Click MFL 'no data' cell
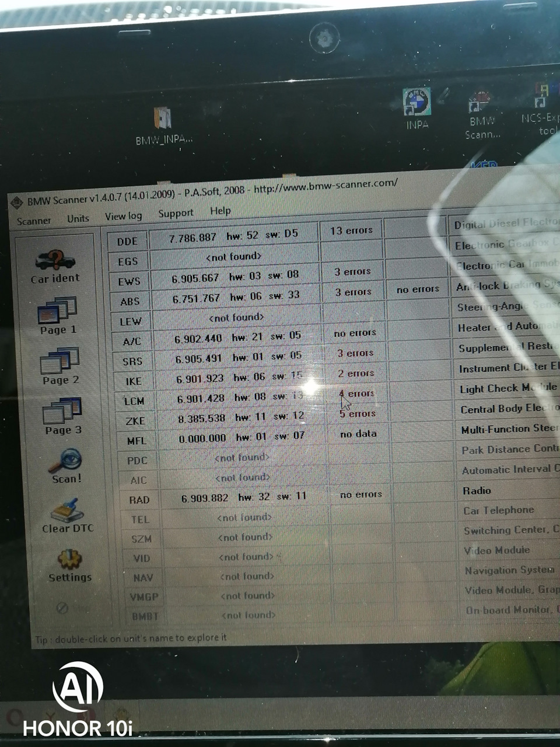The height and width of the screenshot is (747, 560). tap(358, 434)
